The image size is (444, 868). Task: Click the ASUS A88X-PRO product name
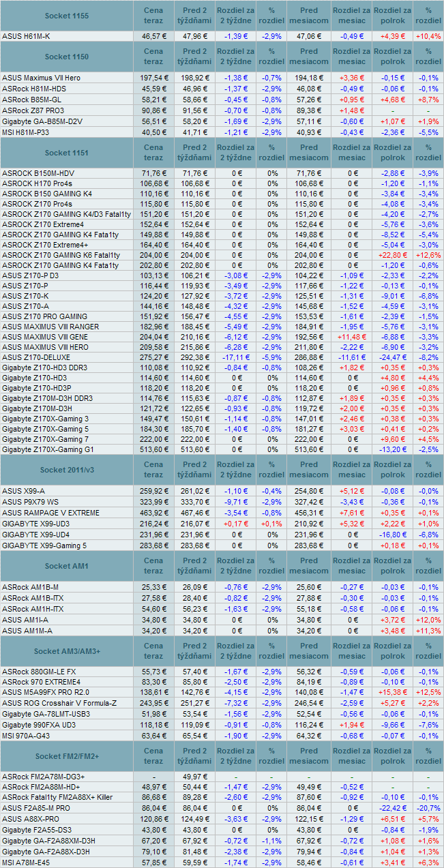click(30, 818)
